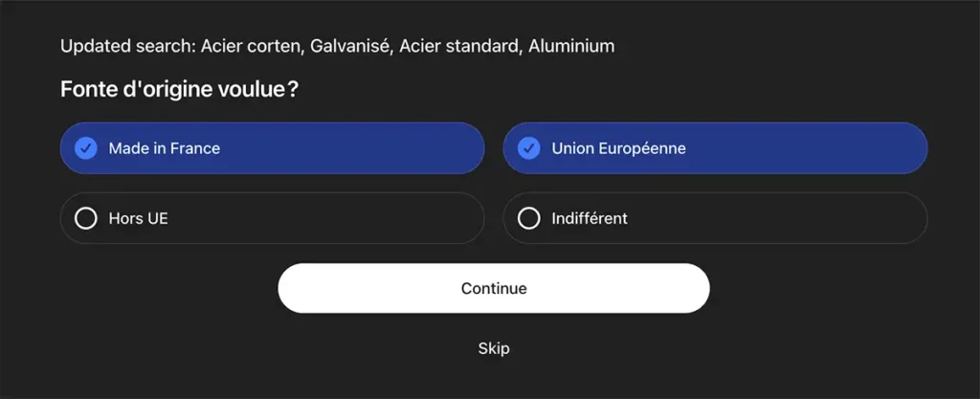Click the 'Updated search:' prefix text

click(127, 46)
